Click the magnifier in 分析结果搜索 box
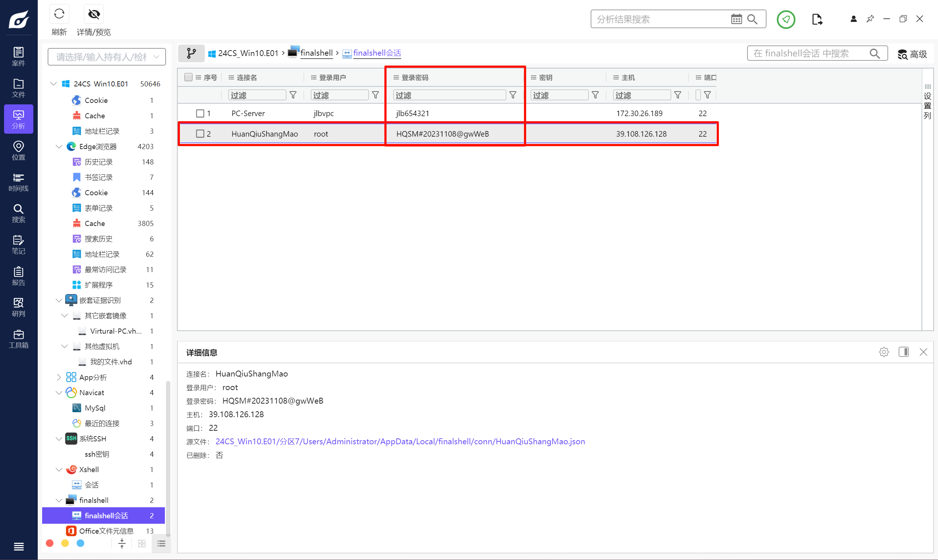 click(x=752, y=19)
